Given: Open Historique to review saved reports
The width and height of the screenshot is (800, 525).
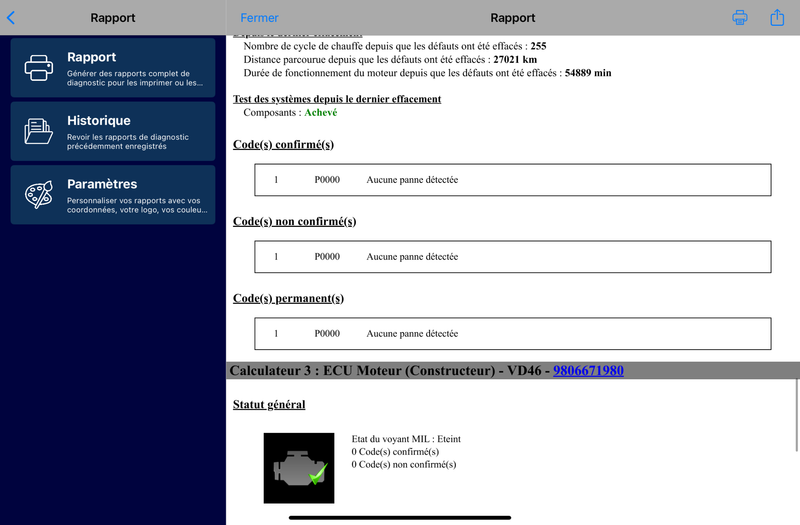Looking at the screenshot, I should (x=113, y=131).
